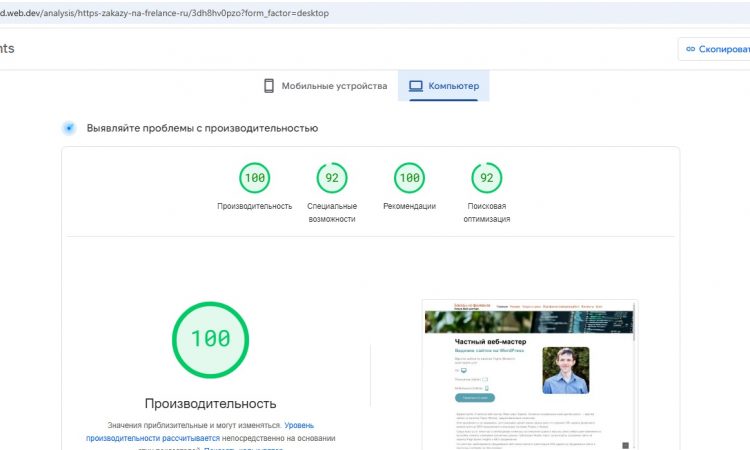The width and height of the screenshot is (750, 450).
Task: Click the man's portrait photo in the thumbnail
Action: pos(566,371)
